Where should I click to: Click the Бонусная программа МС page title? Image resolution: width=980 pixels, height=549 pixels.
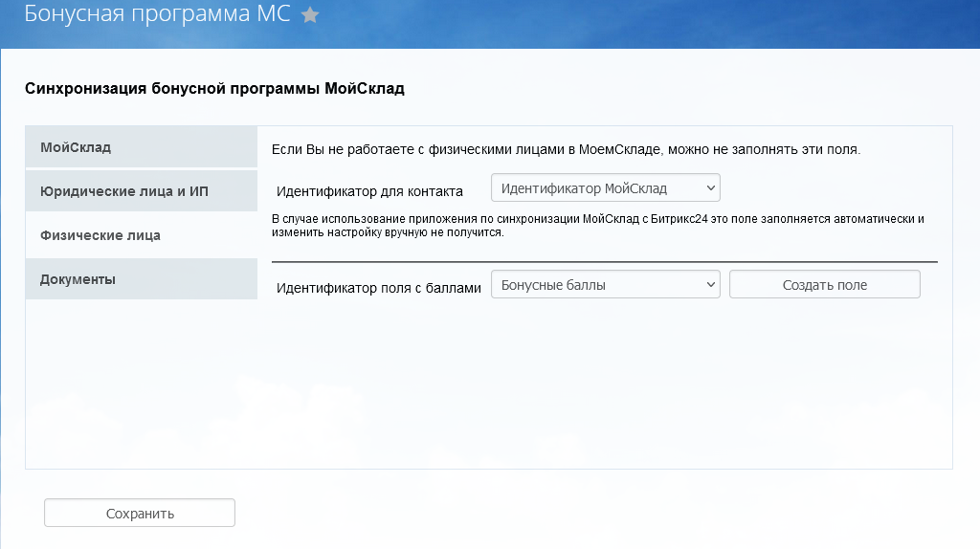pyautogui.click(x=156, y=15)
